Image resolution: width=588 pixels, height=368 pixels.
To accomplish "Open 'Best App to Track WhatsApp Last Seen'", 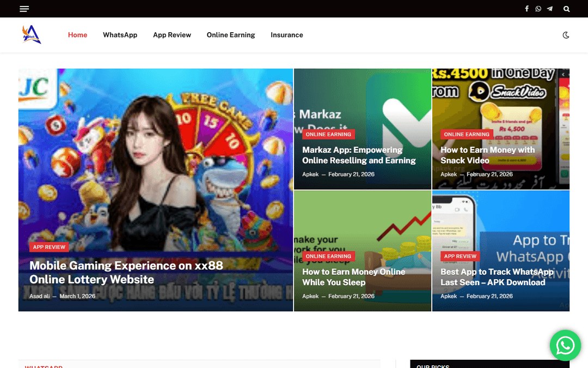I will pyautogui.click(x=497, y=277).
